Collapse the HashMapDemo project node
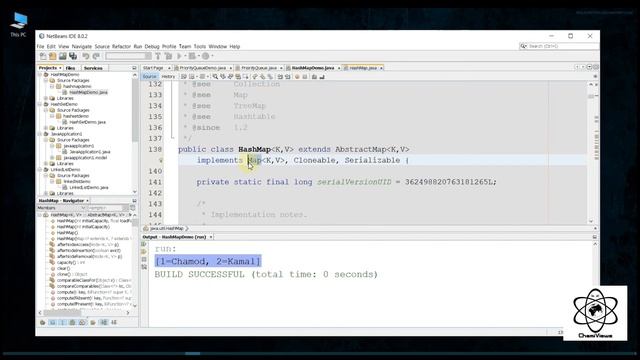Image resolution: width=640 pixels, height=360 pixels. (40, 75)
